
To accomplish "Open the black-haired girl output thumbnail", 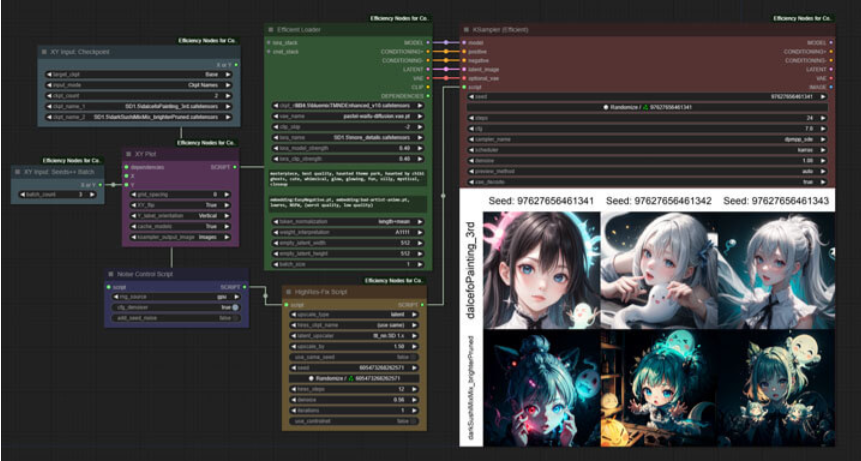I will [541, 271].
